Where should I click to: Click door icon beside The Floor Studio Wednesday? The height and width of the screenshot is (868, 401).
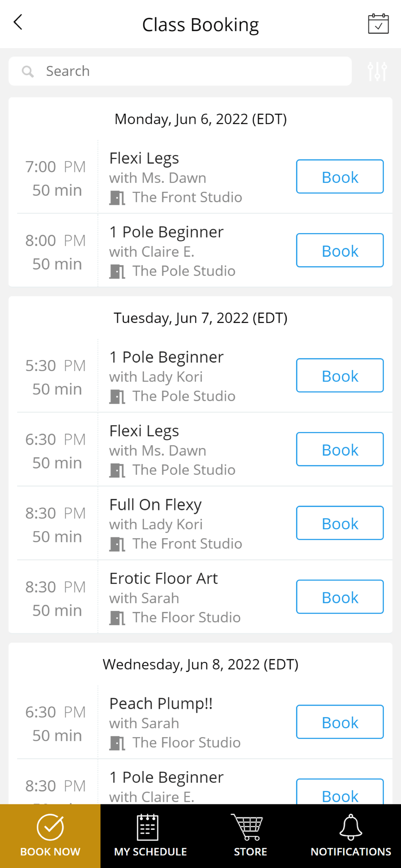pos(117,743)
